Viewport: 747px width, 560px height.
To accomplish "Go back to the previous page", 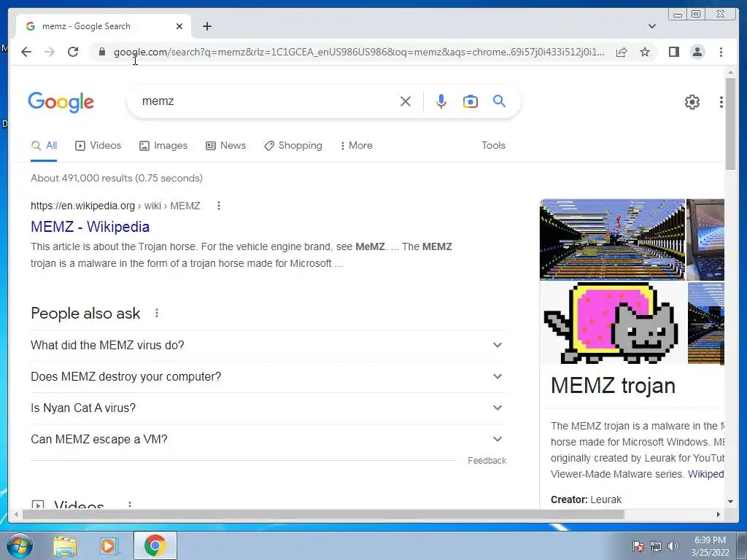I will [26, 52].
